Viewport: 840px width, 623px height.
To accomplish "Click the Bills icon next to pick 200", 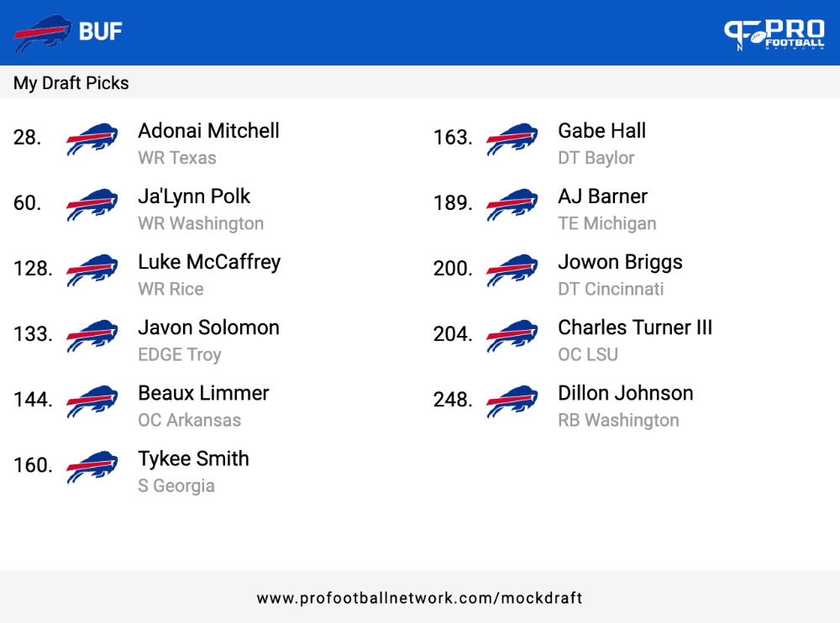I will (x=512, y=270).
